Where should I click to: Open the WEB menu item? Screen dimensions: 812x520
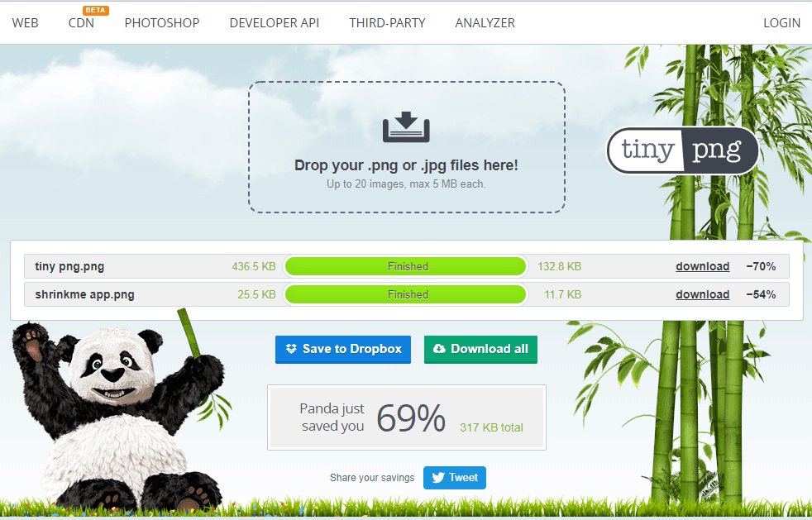26,23
